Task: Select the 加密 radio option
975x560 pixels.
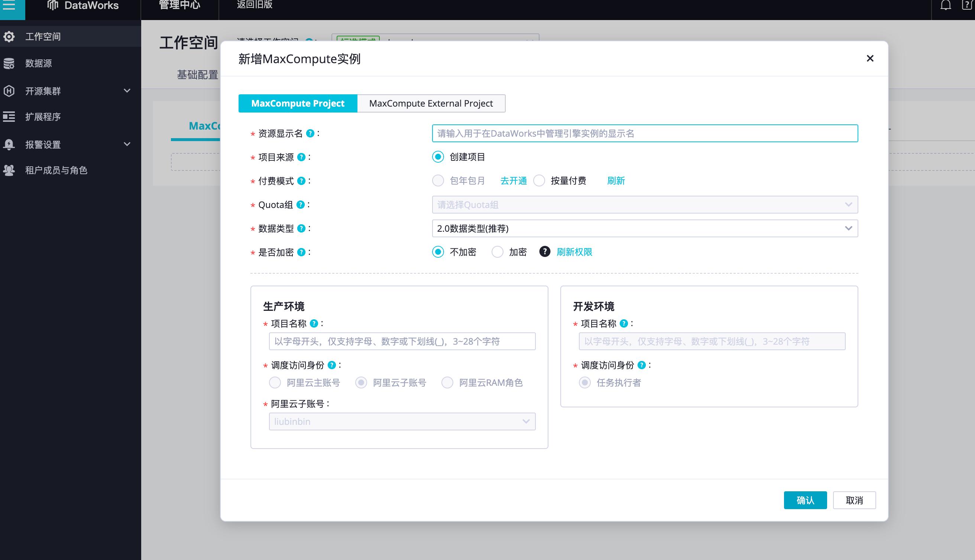Action: pos(497,252)
